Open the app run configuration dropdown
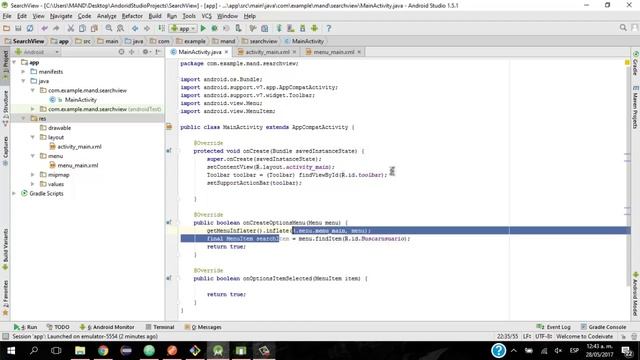This screenshot has width=640, height=360. tap(183, 28)
